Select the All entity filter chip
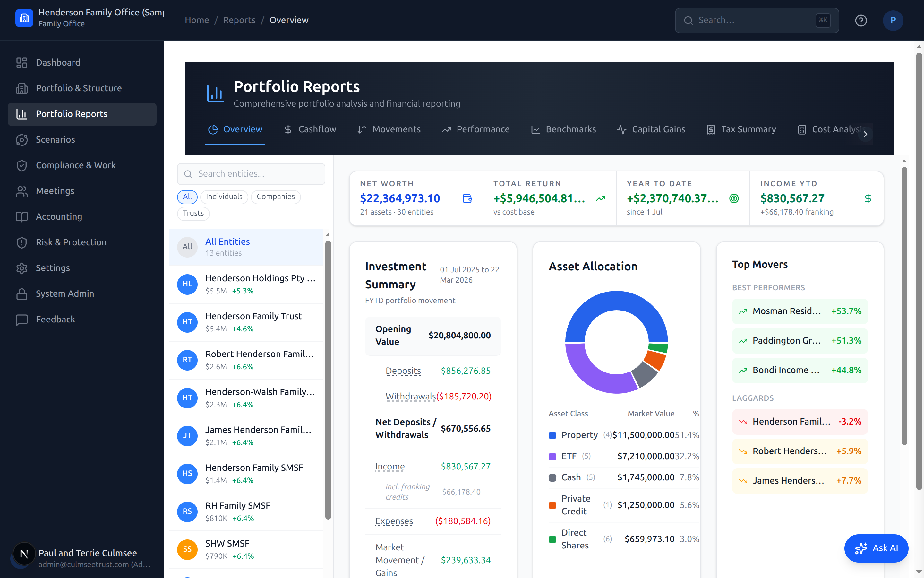Screen dimensions: 924x578 [187, 197]
